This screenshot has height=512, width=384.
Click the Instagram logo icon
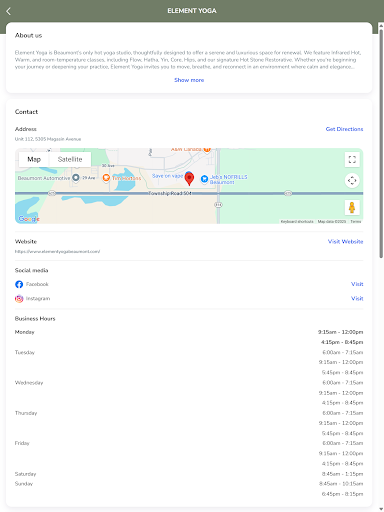click(x=19, y=298)
